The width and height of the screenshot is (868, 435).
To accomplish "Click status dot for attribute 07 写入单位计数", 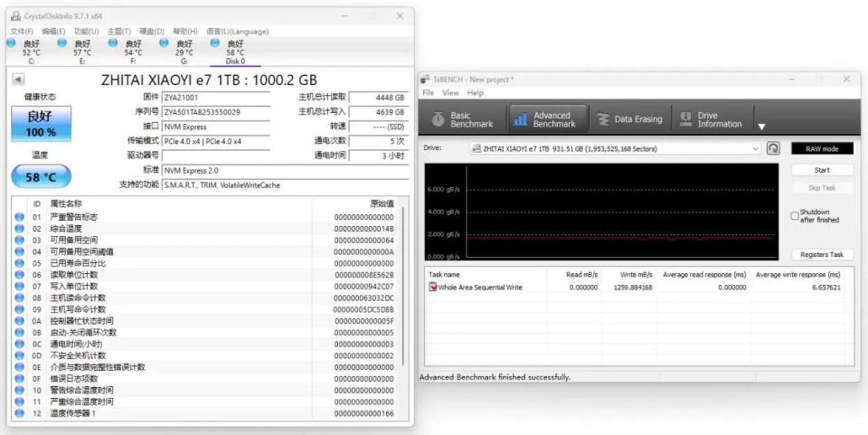I will click(x=19, y=286).
